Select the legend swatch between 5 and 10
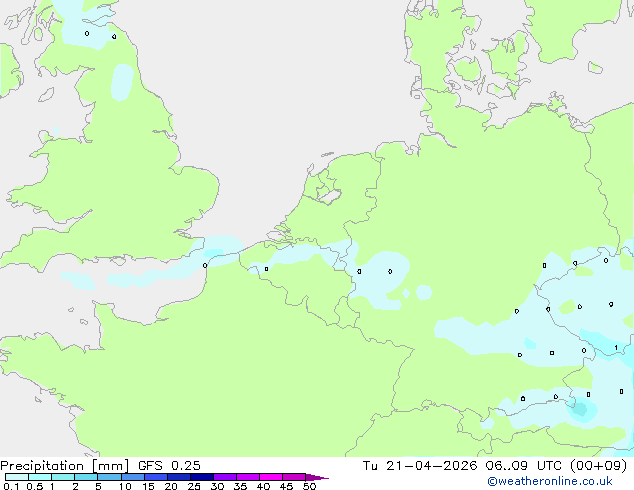This screenshot has height=490, width=634. point(110,477)
